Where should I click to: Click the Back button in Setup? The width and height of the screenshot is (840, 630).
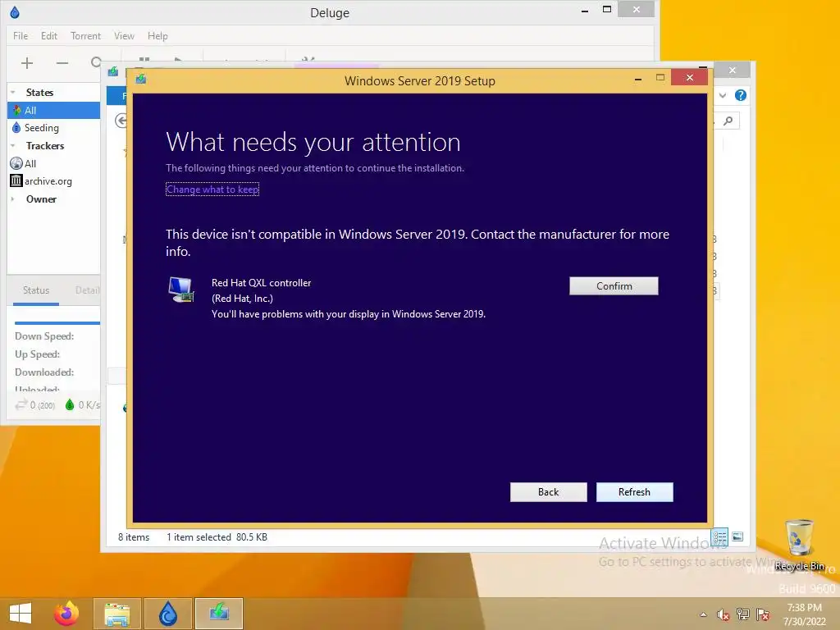point(548,492)
